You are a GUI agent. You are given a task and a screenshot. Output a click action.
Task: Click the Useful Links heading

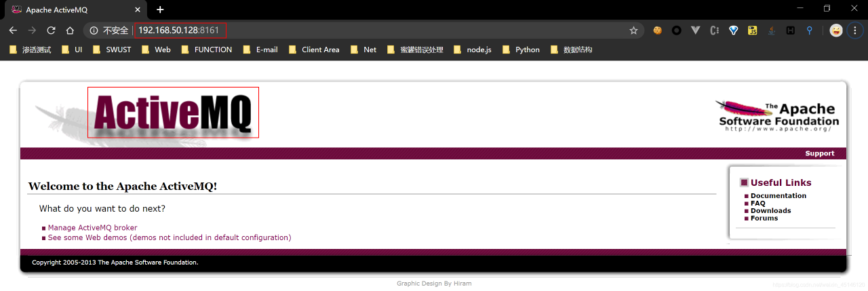pyautogui.click(x=781, y=182)
